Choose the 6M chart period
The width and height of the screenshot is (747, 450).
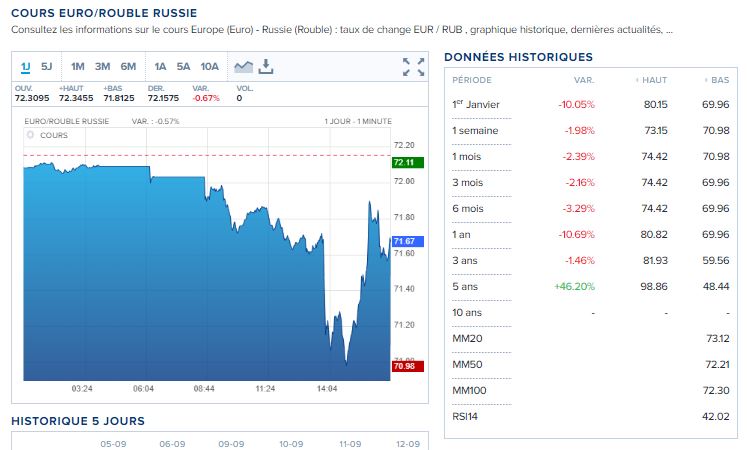click(128, 67)
